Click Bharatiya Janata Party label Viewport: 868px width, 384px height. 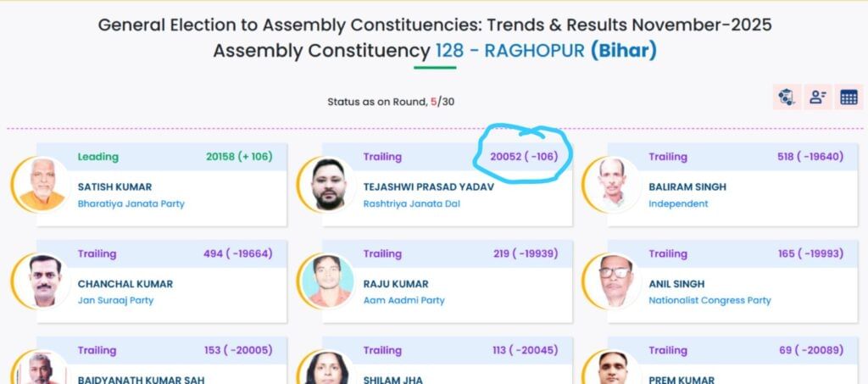131,203
